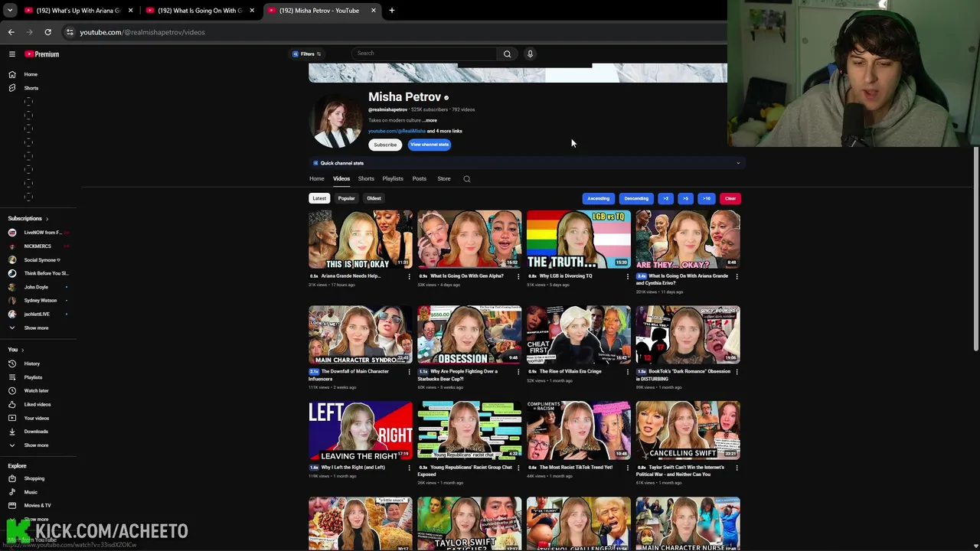Viewport: 980px width, 551px height.
Task: Expand channel description with ...more
Action: pyautogui.click(x=430, y=120)
